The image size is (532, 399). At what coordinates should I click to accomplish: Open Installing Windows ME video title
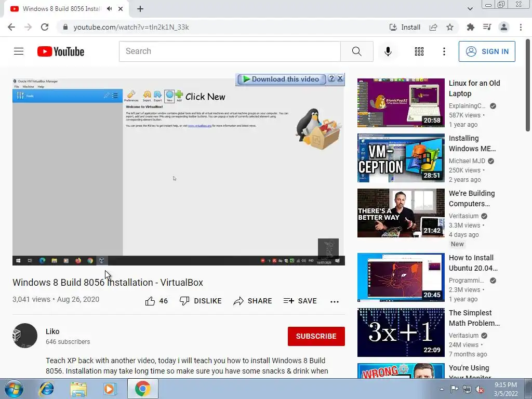[x=472, y=143]
